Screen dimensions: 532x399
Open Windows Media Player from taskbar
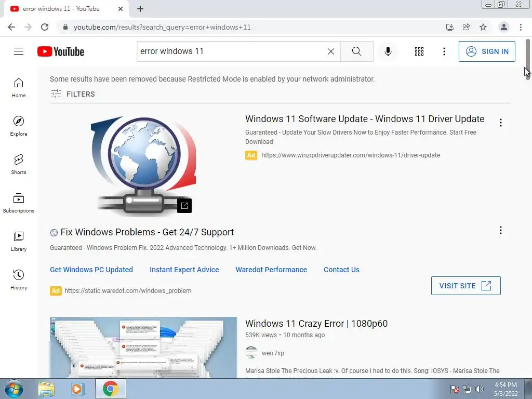[x=77, y=389]
